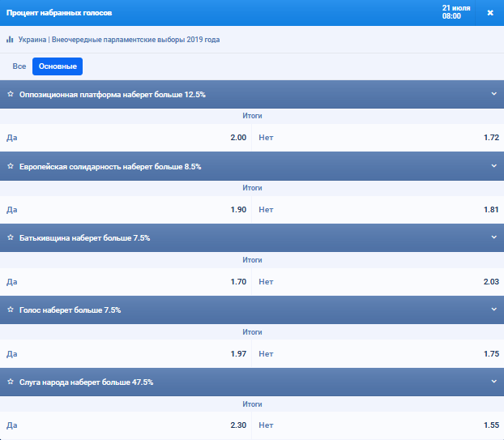Favorite the Батькивщина 7.5% market
Image resolution: width=504 pixels, height=440 pixels.
point(11,237)
